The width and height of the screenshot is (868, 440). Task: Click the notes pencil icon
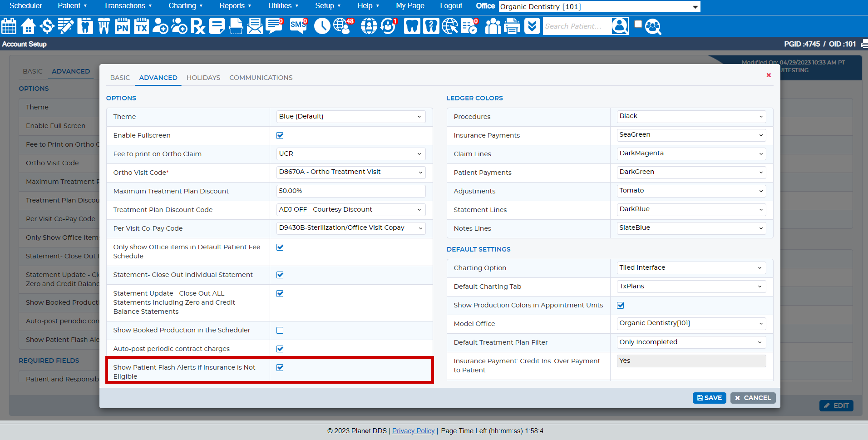click(66, 26)
